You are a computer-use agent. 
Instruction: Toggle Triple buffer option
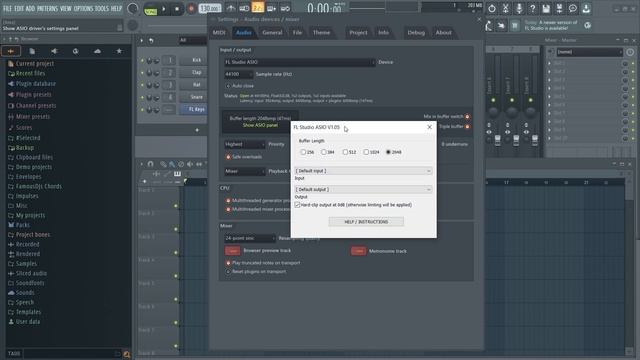(467, 127)
